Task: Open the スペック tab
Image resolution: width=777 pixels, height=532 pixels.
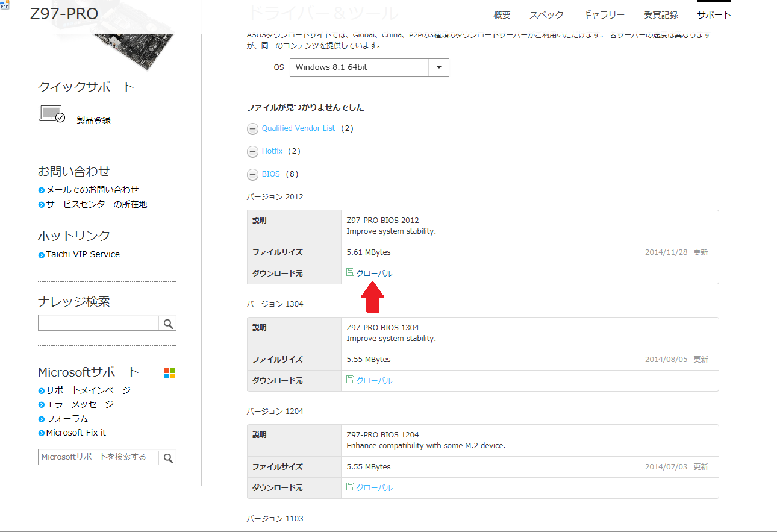Action: 546,15
